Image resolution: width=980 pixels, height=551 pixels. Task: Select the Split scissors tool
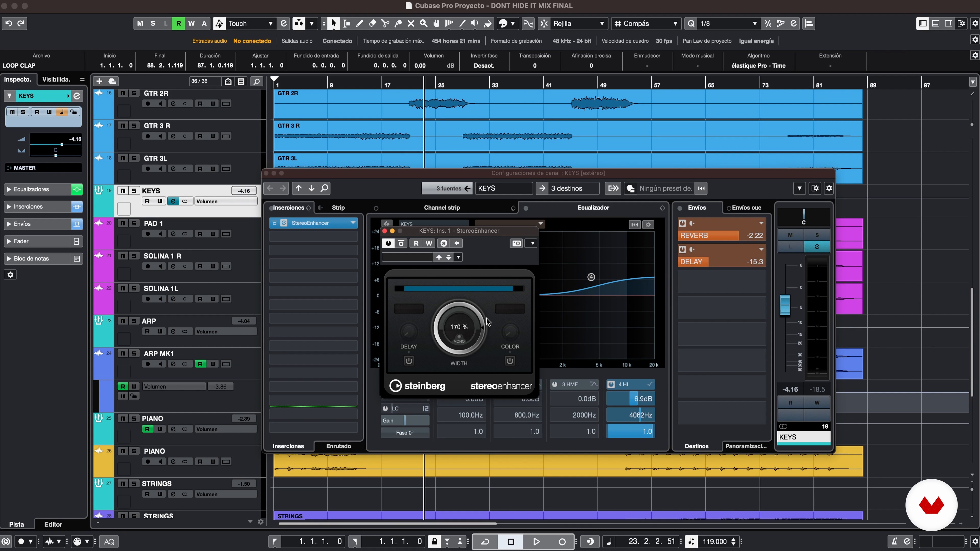pyautogui.click(x=385, y=23)
